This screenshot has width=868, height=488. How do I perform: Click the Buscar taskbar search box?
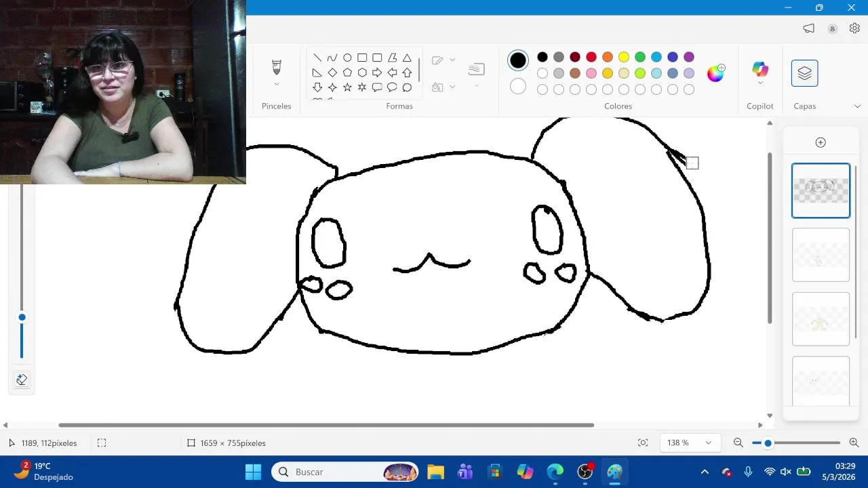tap(345, 472)
